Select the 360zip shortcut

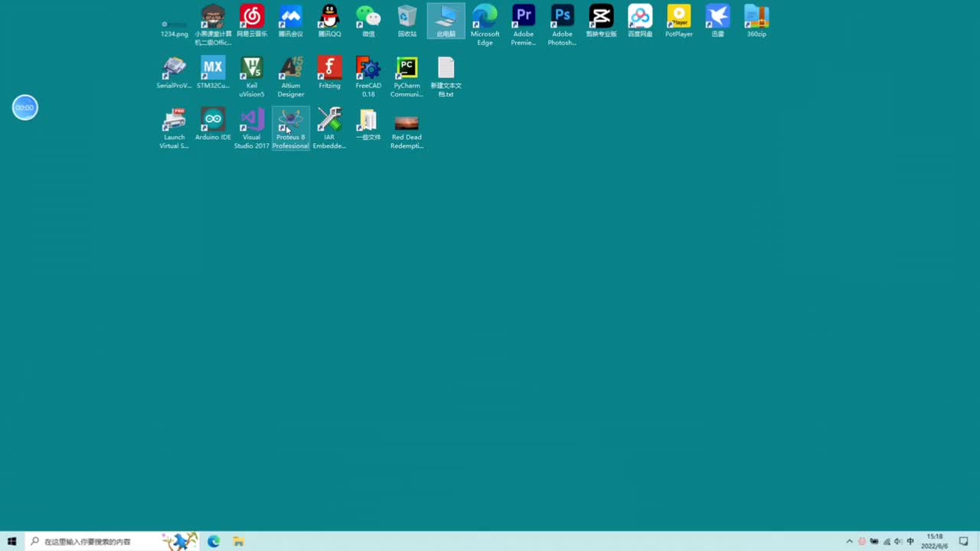(756, 21)
